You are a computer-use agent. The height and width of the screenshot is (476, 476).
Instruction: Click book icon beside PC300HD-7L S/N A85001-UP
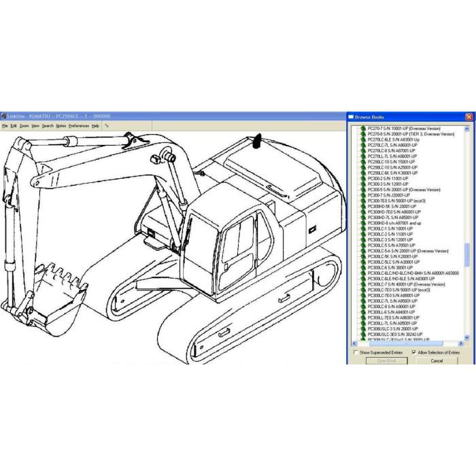tap(362, 218)
